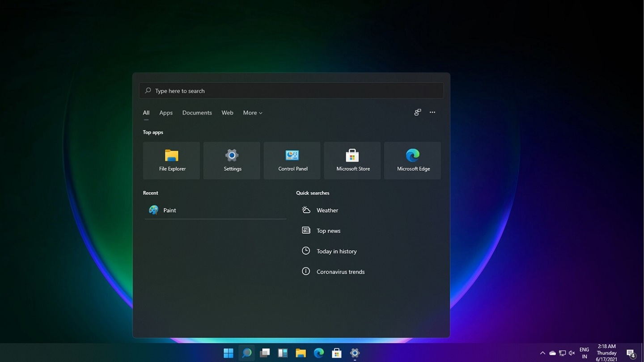Open Paint from the Recent list
The image size is (644, 362).
[x=169, y=210]
